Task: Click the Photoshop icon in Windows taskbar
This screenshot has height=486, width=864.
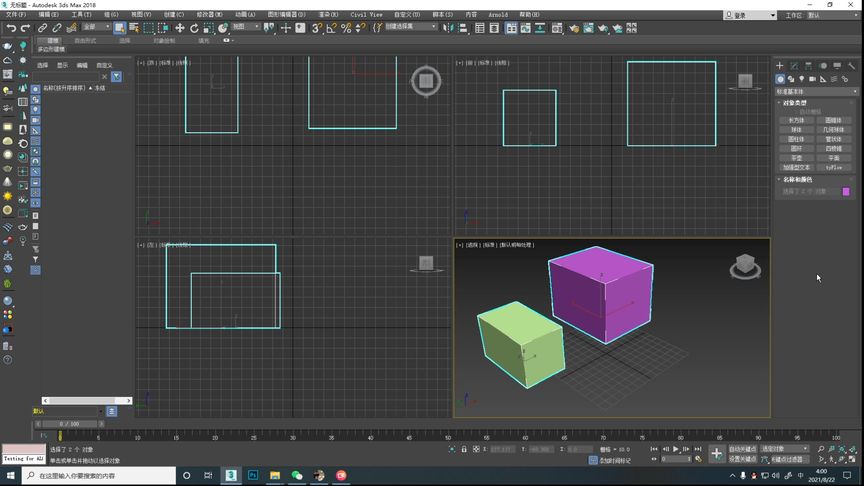Action: [253, 475]
